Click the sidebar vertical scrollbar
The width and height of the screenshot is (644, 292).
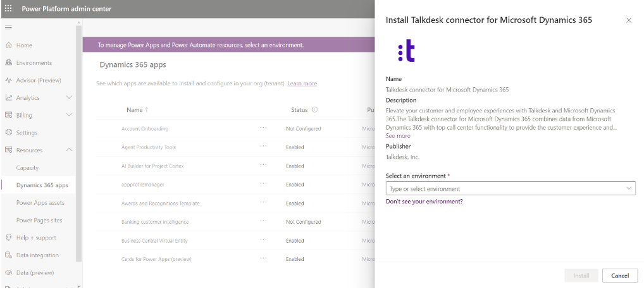click(x=79, y=143)
